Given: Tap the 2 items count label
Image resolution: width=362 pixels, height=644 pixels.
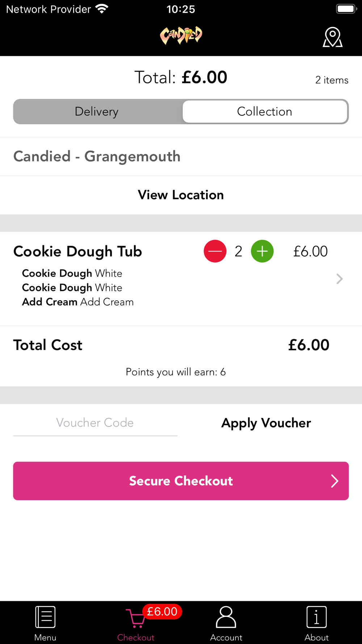Looking at the screenshot, I should click(332, 80).
